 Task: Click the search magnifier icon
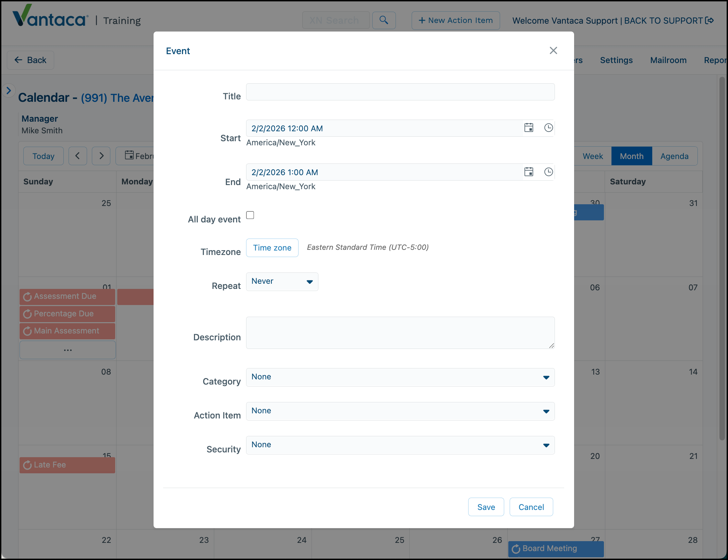(384, 20)
